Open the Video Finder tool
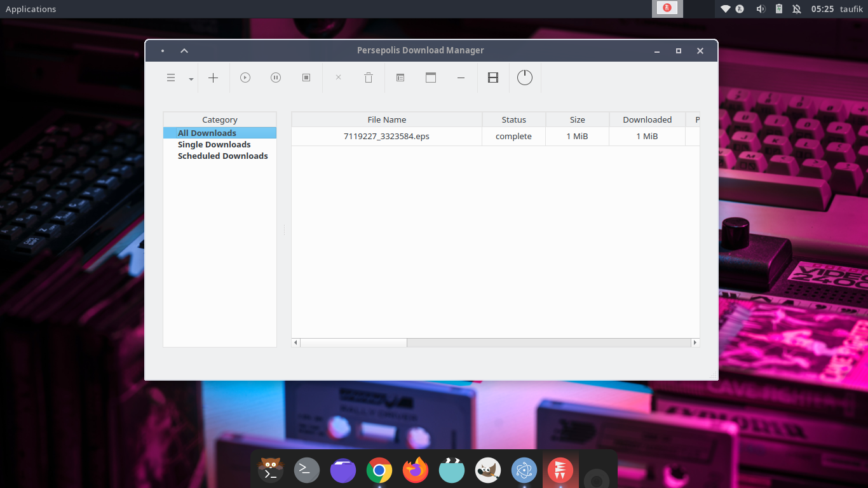This screenshot has height=488, width=868. pos(492,78)
